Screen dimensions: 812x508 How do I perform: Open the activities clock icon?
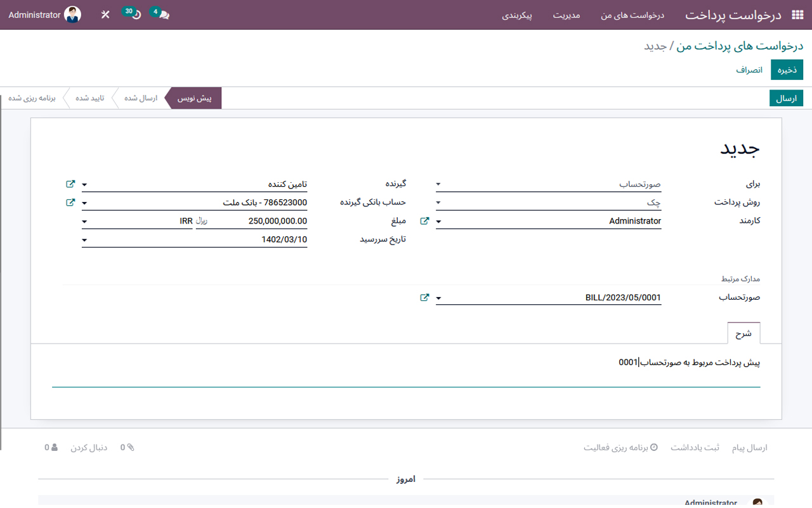click(x=136, y=15)
